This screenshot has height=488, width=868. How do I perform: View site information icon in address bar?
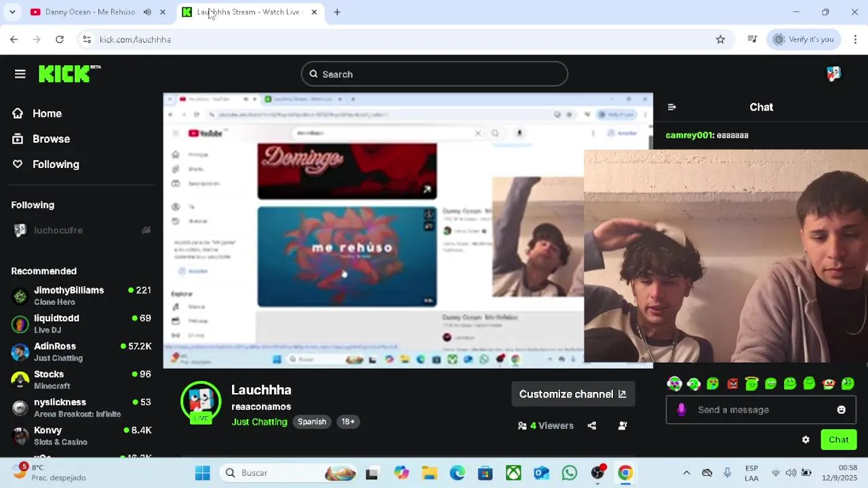(x=87, y=39)
